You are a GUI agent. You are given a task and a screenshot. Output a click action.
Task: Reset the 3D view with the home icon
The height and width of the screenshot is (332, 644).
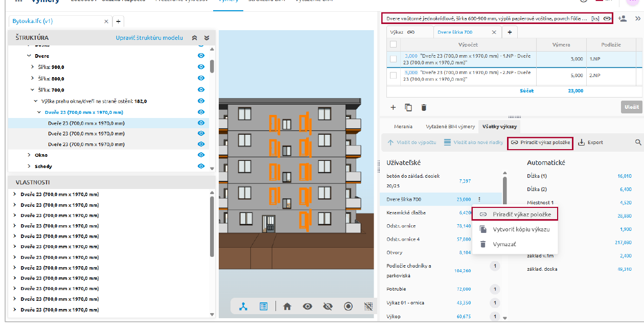click(x=287, y=306)
